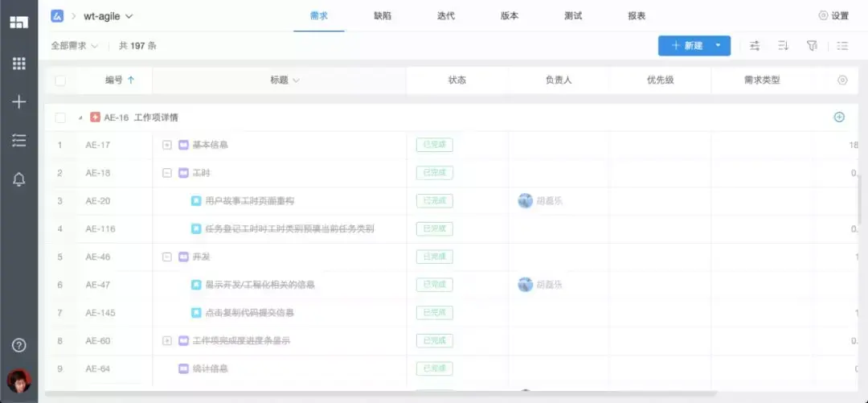Open the dropdown arrow on 新建 button

pos(719,46)
